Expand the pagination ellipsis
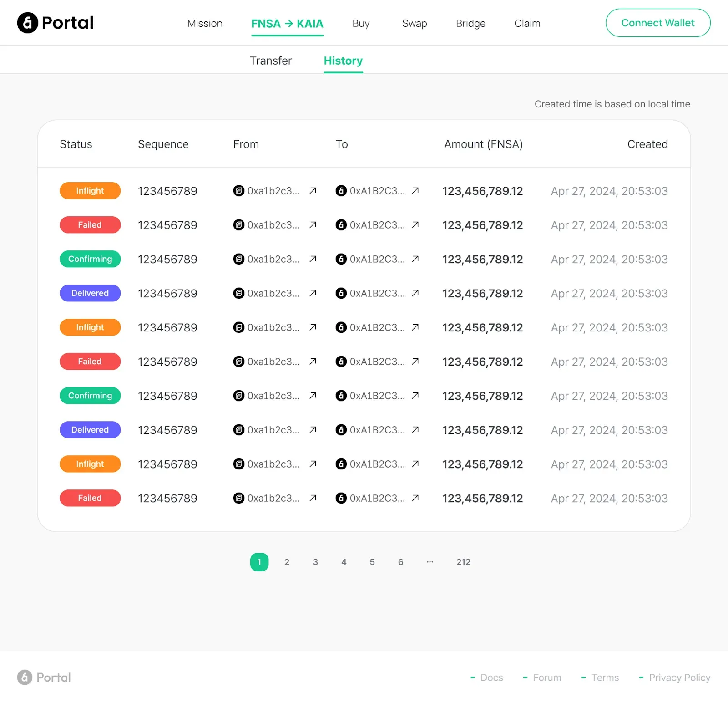This screenshot has width=728, height=703. point(430,562)
